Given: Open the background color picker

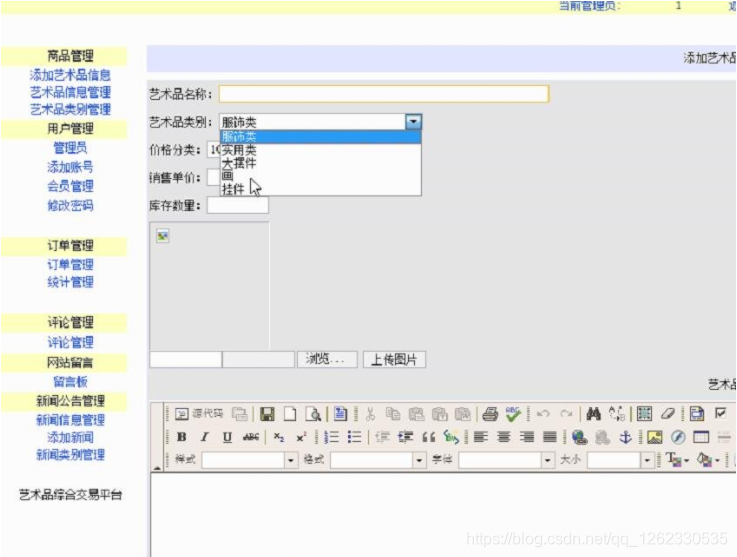Looking at the screenshot, I should coord(708,460).
